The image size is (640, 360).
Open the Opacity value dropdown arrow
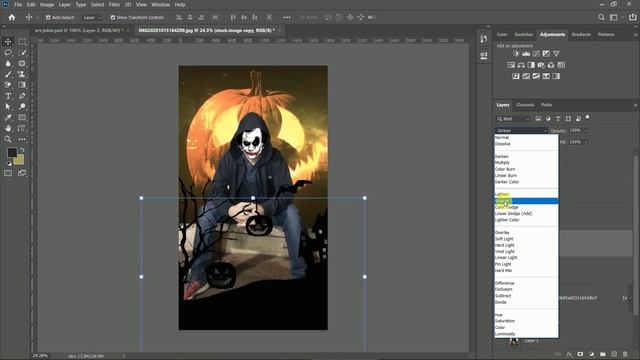586,130
